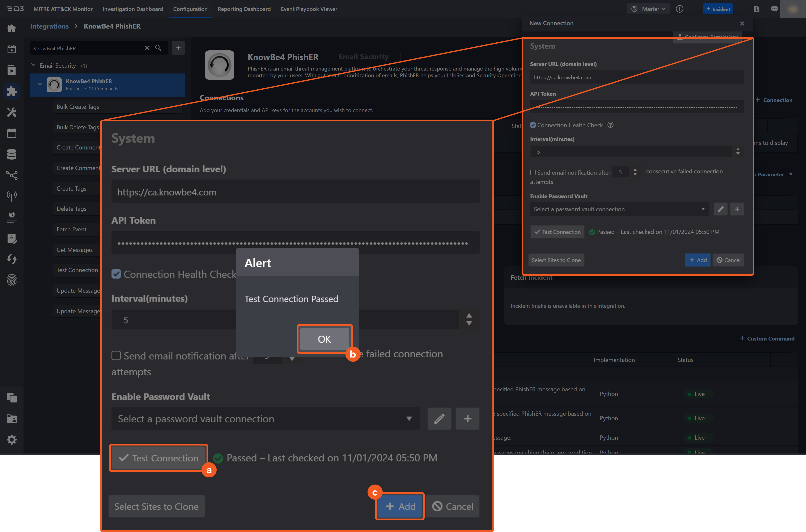Click the info circle icon in the top bar
The image size is (806, 532).
pyautogui.click(x=680, y=9)
